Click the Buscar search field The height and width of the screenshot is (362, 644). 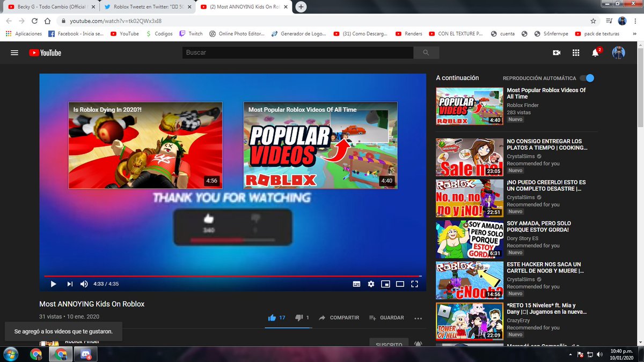(297, 53)
